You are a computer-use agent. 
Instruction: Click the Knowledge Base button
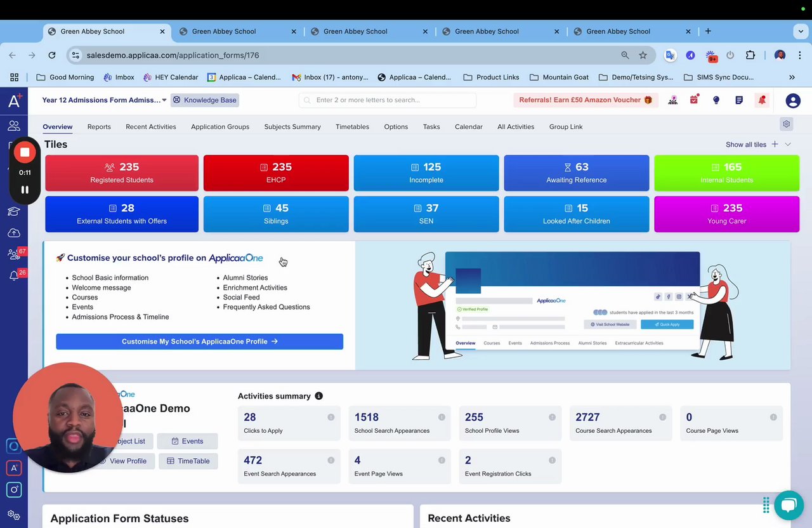[204, 100]
